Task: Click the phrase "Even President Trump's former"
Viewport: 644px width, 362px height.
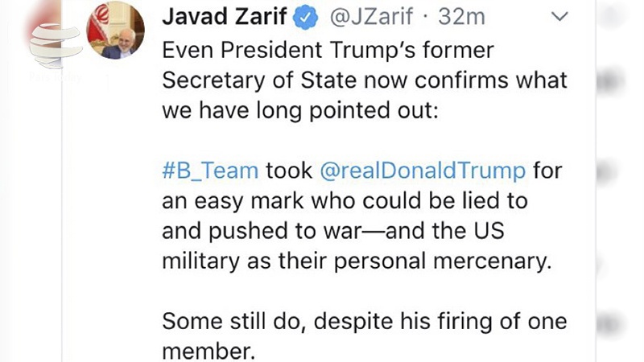Action: click(x=328, y=51)
